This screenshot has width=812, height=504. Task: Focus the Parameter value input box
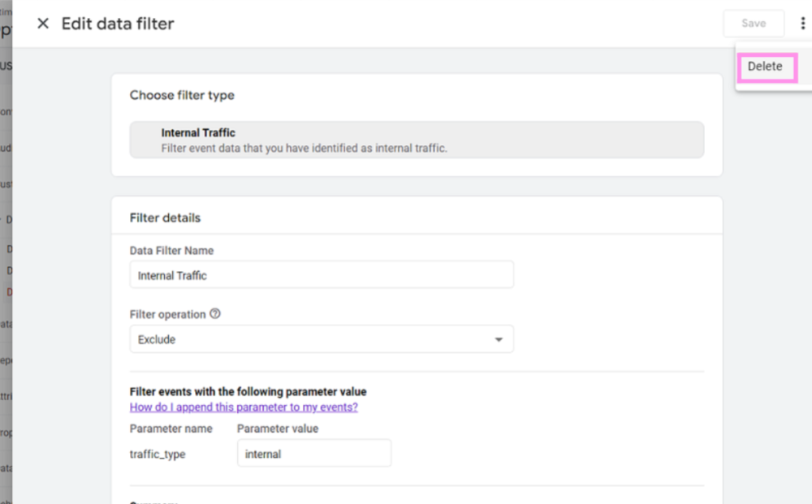click(x=313, y=454)
